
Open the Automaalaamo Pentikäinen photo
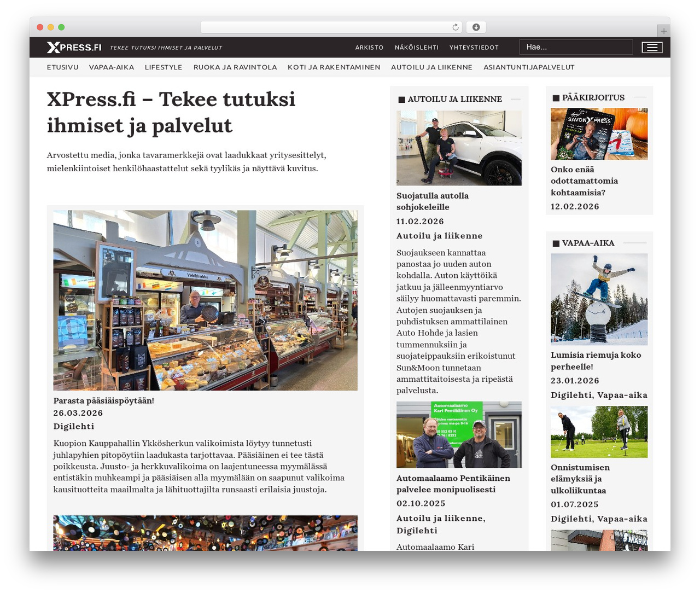459,435
